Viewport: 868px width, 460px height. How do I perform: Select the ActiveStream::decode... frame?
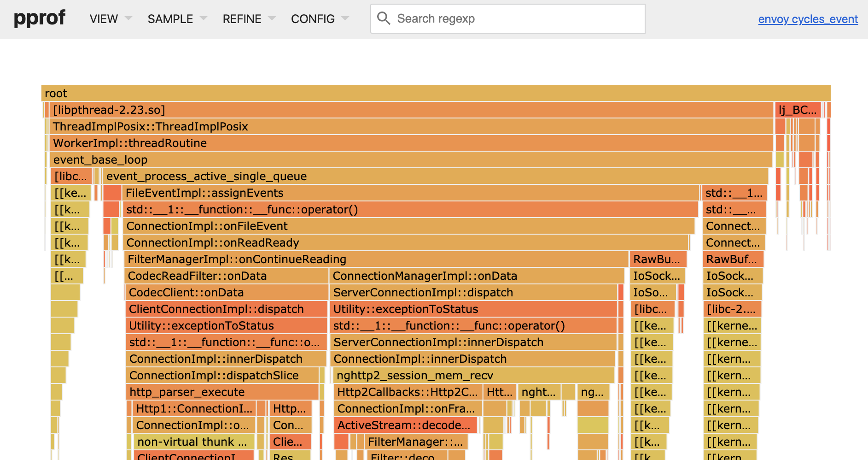(x=406, y=425)
